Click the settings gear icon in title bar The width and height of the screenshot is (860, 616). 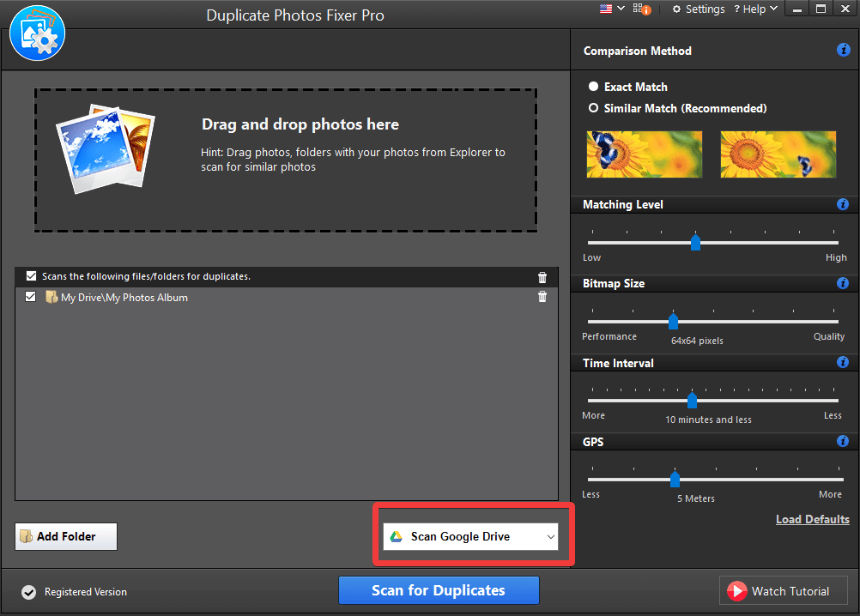[677, 9]
